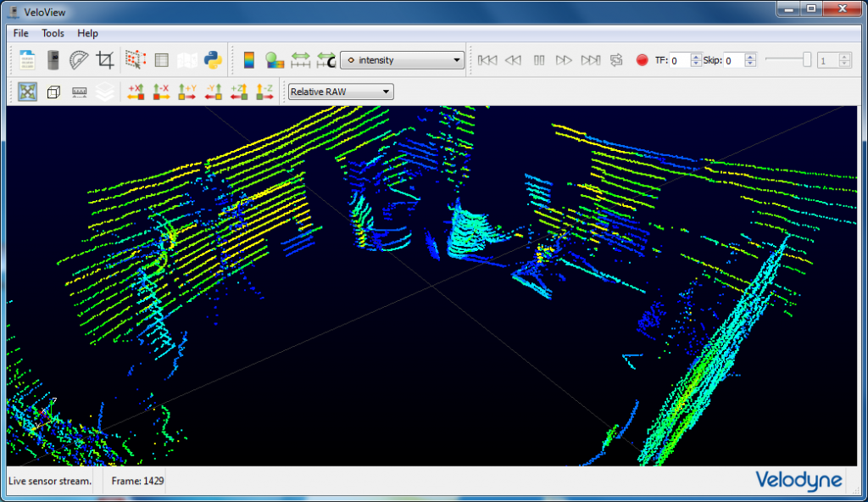The width and height of the screenshot is (868, 502).
Task: Open the intensity coloring dropdown
Action: pos(402,59)
